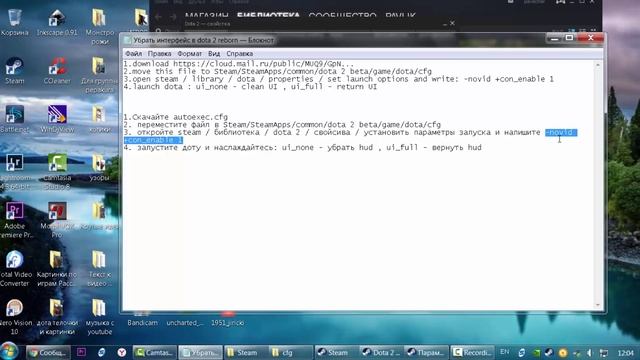Screen dimensions: 640x360
Task: Click the highlighted -novid text
Action: (x=561, y=132)
